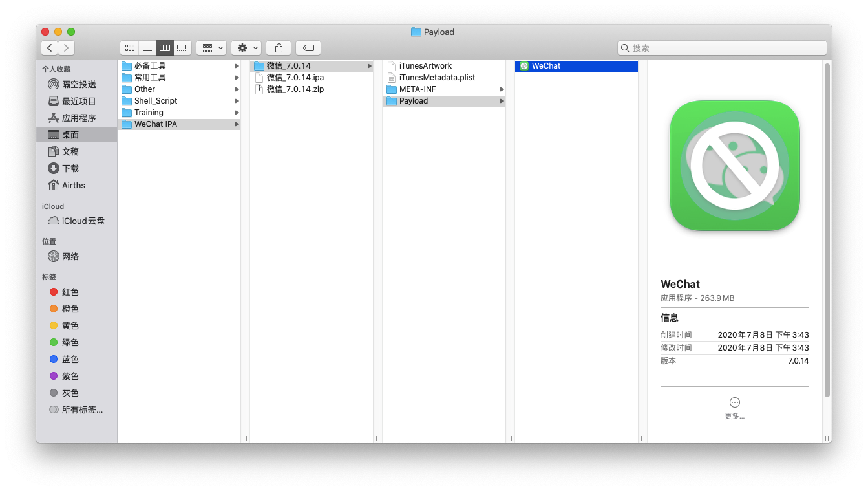Select the 微信_7.0.14.ipa file

[312, 78]
